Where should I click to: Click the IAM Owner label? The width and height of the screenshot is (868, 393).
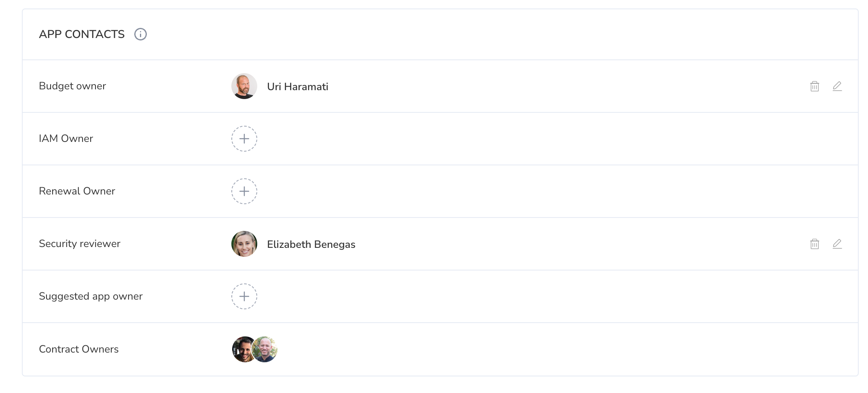pos(66,139)
